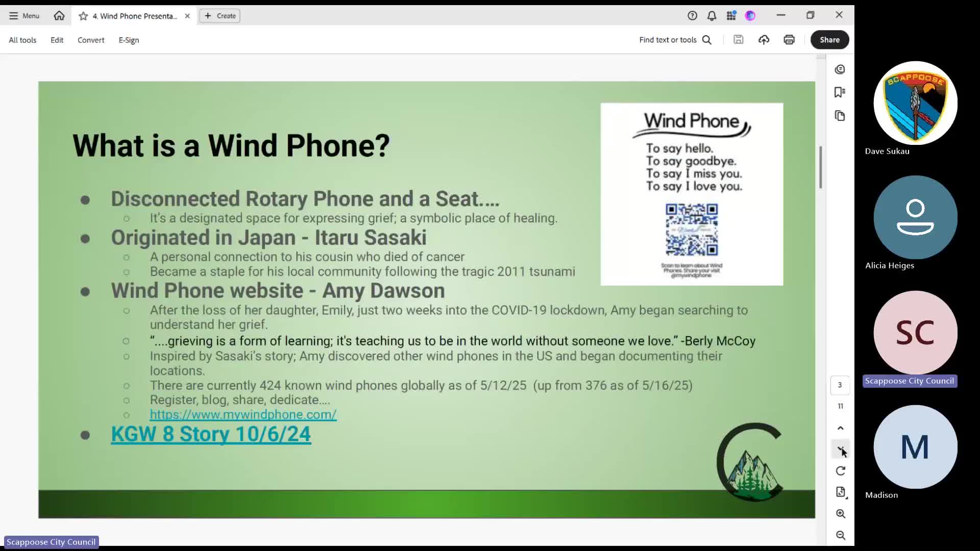Open the Convert tool tab
This screenshot has height=551, width=980.
coord(91,40)
